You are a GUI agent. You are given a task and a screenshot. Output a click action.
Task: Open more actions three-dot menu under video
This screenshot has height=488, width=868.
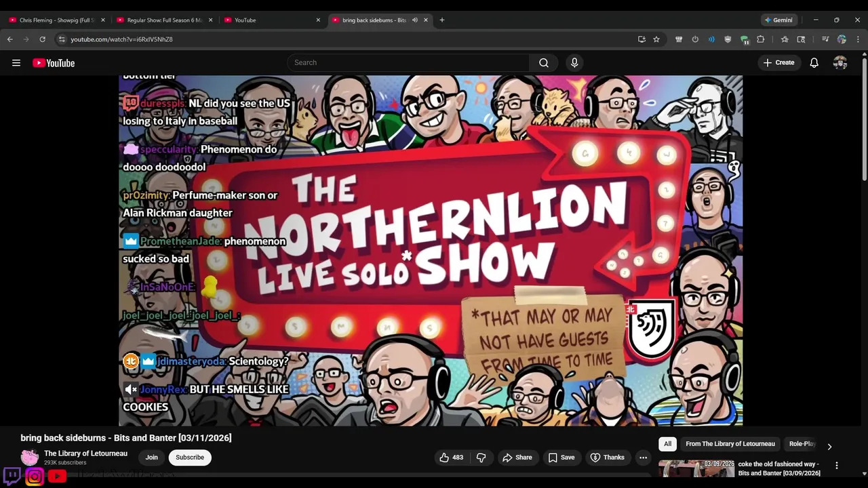point(643,457)
